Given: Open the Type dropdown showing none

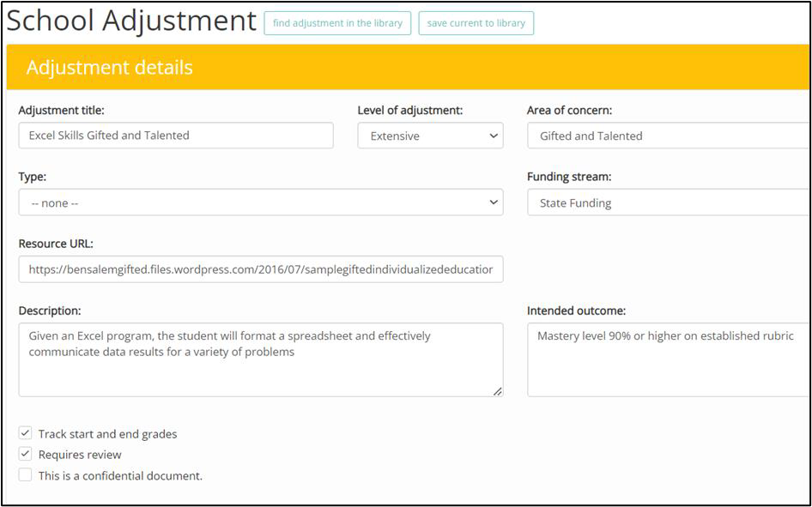Looking at the screenshot, I should [x=261, y=202].
